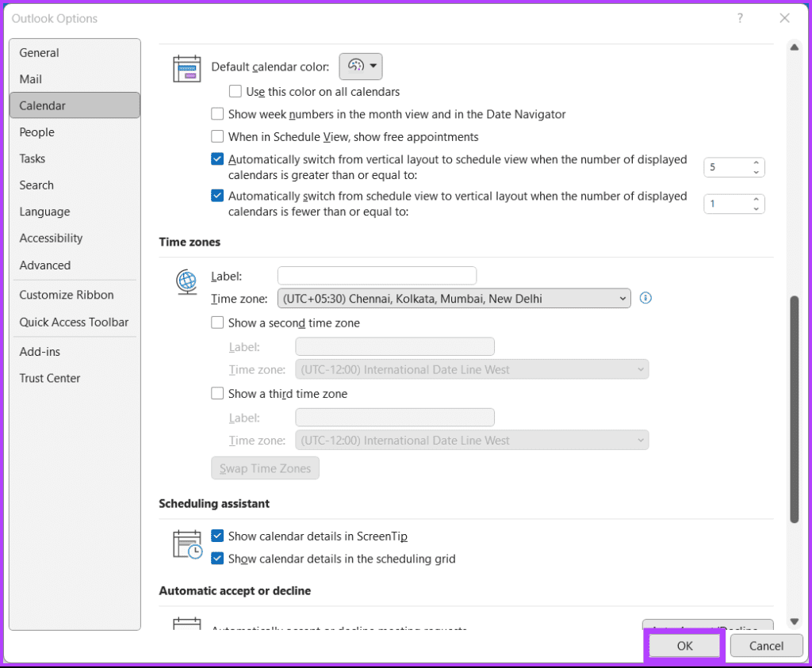This screenshot has width=812, height=668.
Task: Open the Accessibility options category
Action: click(x=75, y=238)
